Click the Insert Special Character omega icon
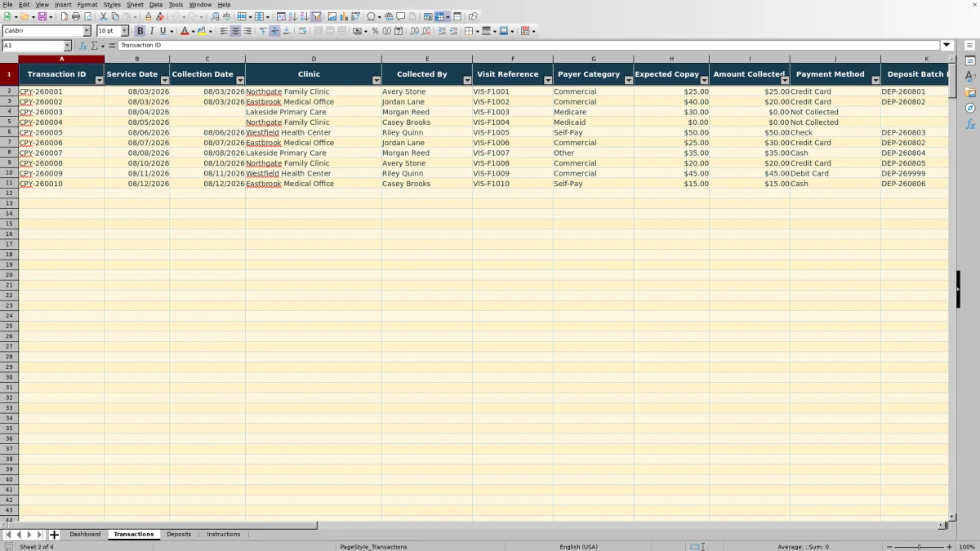Viewport: 980px width, 551px height. pos(371,16)
